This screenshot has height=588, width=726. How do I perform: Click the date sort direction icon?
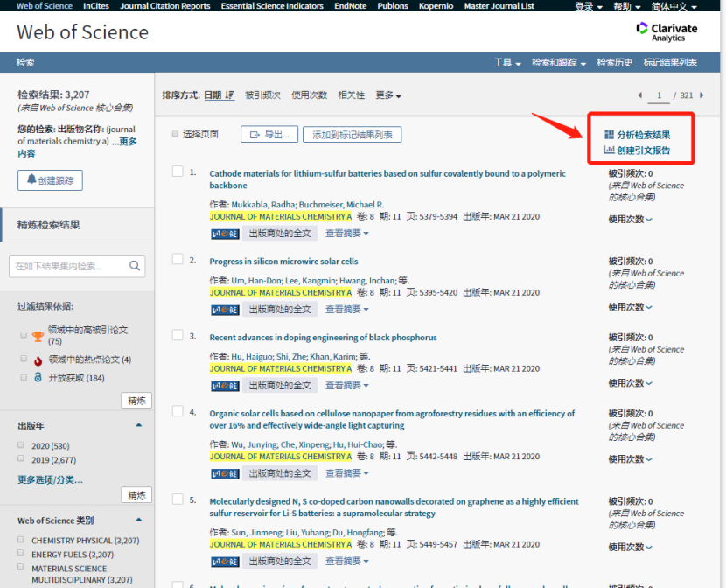click(230, 94)
